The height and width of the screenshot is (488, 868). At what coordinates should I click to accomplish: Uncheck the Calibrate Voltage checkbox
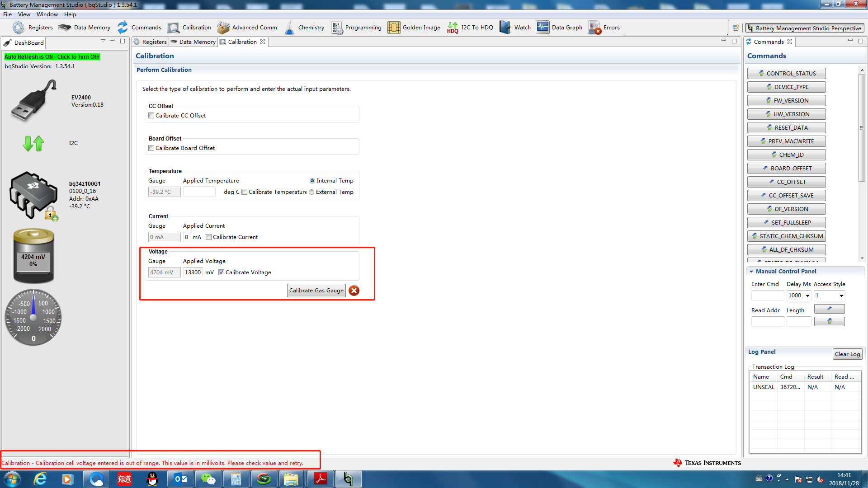pyautogui.click(x=222, y=272)
